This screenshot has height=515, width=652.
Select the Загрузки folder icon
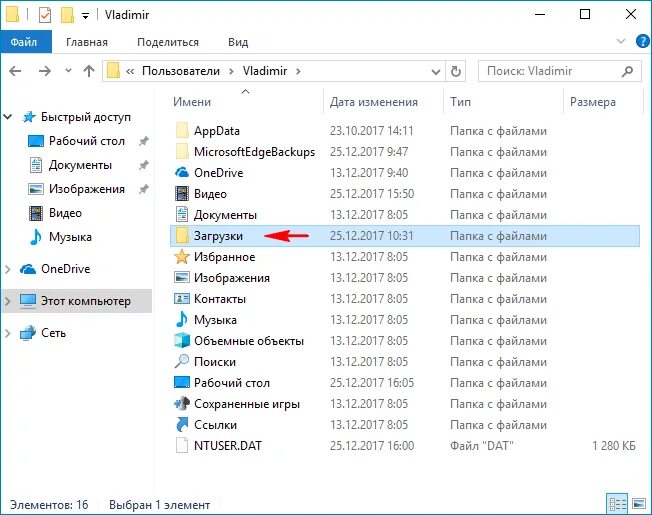click(x=182, y=236)
